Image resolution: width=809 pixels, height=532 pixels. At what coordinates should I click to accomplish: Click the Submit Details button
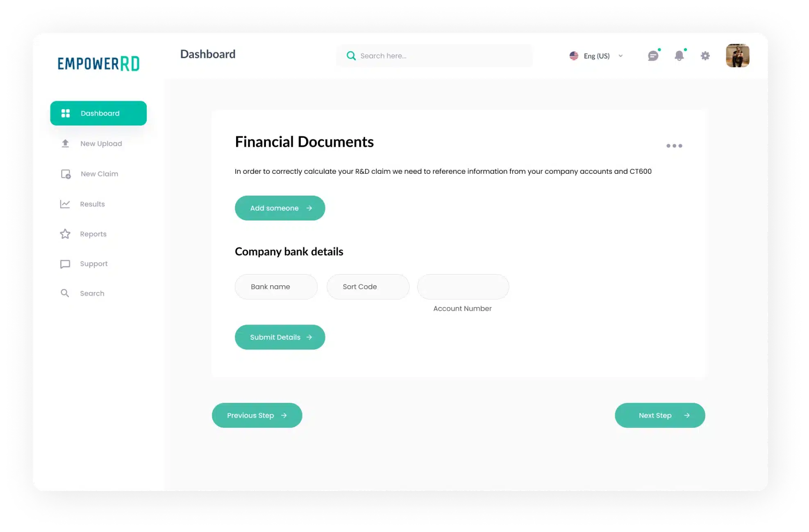(x=280, y=336)
